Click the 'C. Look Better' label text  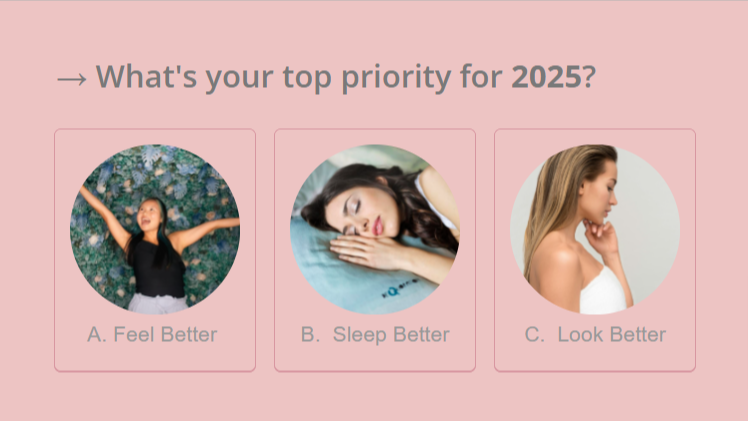point(595,334)
